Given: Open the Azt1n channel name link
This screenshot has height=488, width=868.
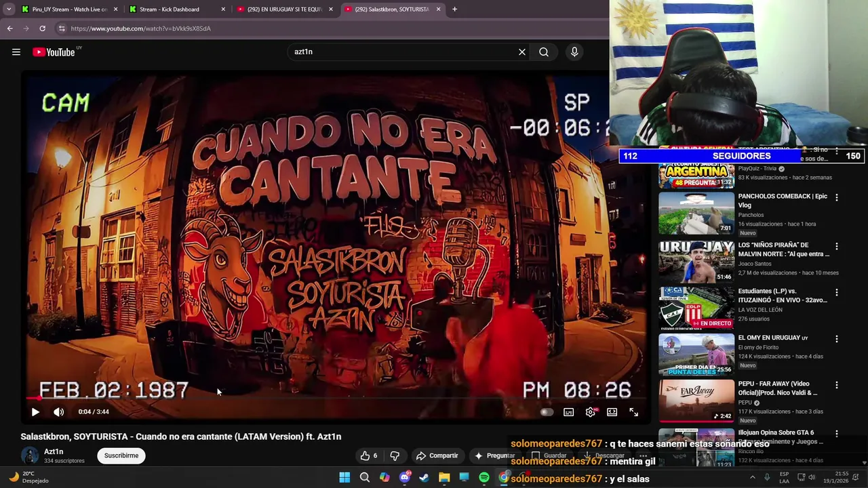Looking at the screenshot, I should pos(54,451).
